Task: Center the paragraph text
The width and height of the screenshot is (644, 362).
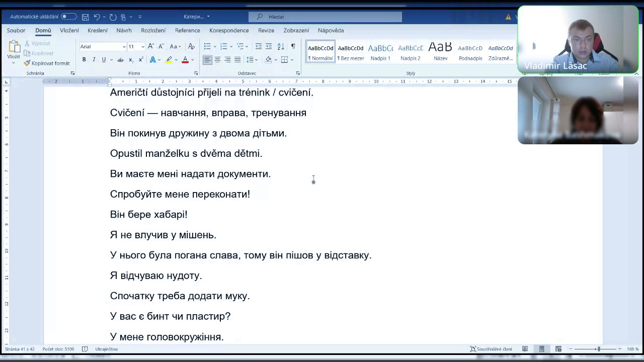Action: click(217, 60)
